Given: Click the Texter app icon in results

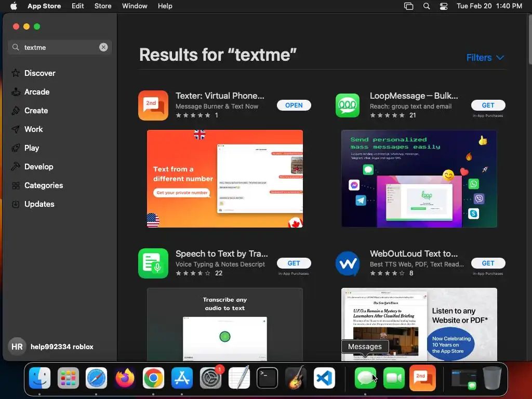Looking at the screenshot, I should click(153, 105).
